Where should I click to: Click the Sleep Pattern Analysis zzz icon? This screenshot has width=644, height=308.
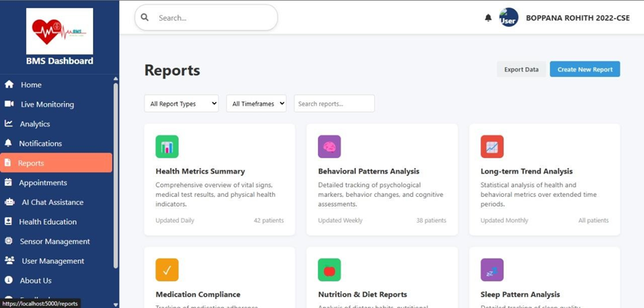coord(492,270)
